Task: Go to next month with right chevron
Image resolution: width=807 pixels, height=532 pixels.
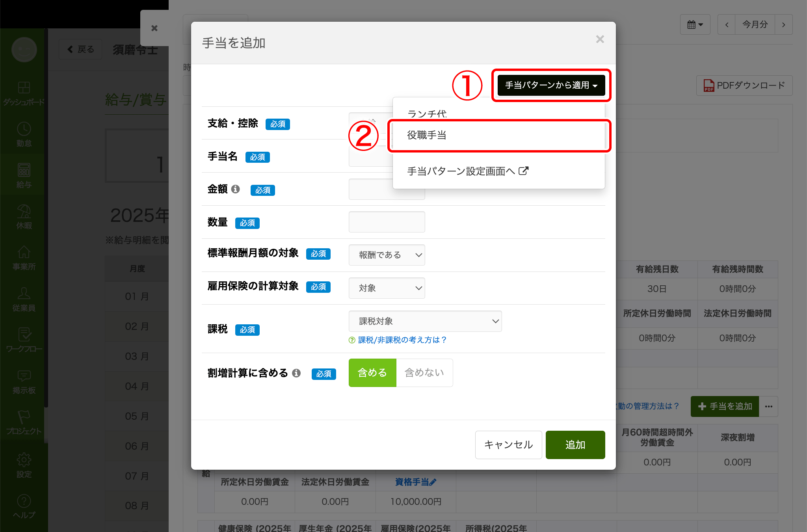Action: point(783,24)
